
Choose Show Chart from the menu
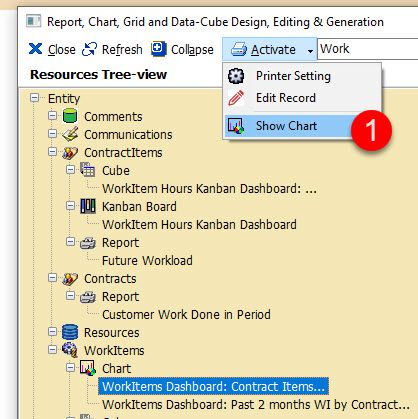(287, 126)
